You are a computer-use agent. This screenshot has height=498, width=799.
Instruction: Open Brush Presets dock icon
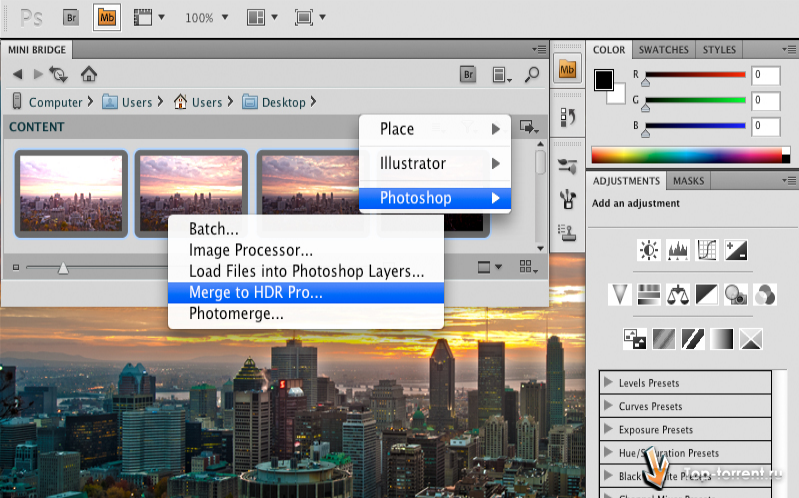(x=567, y=166)
